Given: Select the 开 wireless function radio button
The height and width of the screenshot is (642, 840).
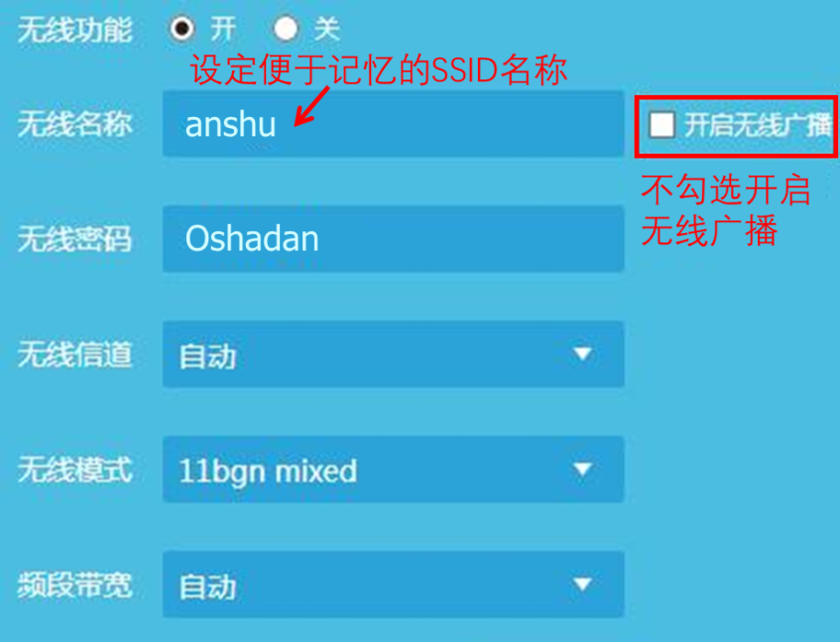Looking at the screenshot, I should pyautogui.click(x=181, y=29).
